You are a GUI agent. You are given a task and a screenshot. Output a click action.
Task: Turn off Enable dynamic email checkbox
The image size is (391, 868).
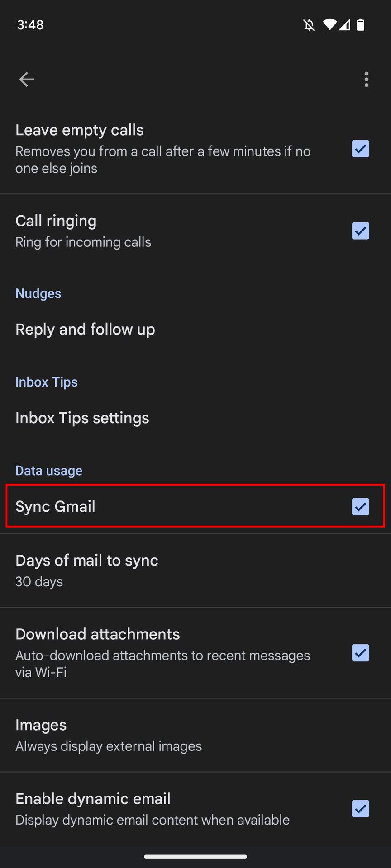pos(360,809)
